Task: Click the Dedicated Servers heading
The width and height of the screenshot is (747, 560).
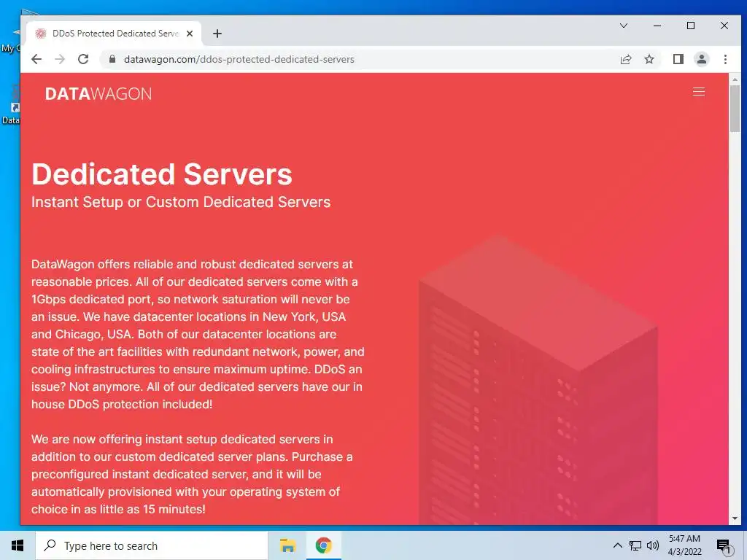Action: point(162,174)
